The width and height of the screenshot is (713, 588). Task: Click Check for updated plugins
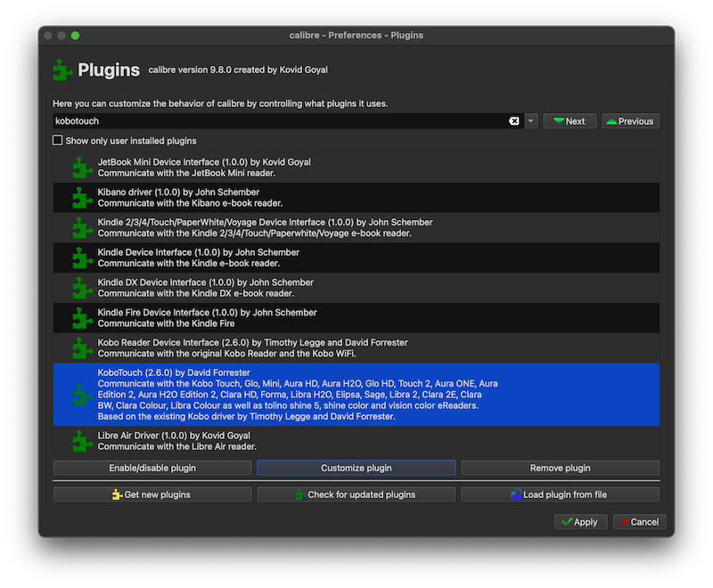point(356,494)
